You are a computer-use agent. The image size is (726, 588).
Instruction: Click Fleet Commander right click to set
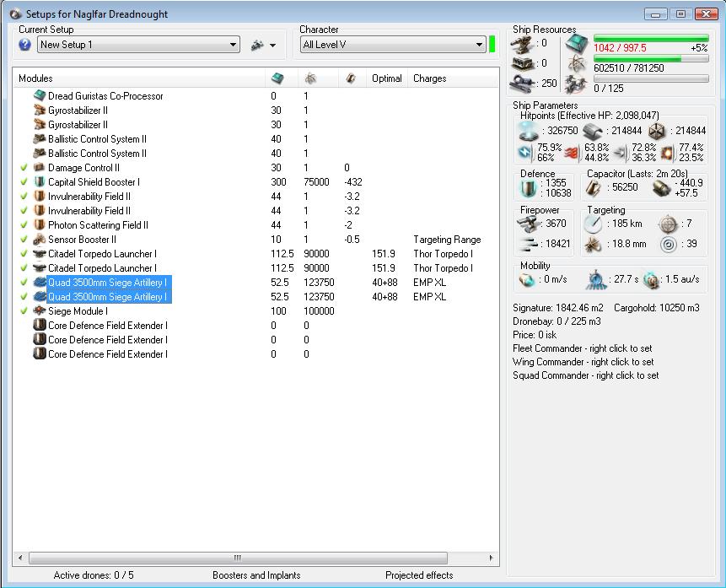582,348
